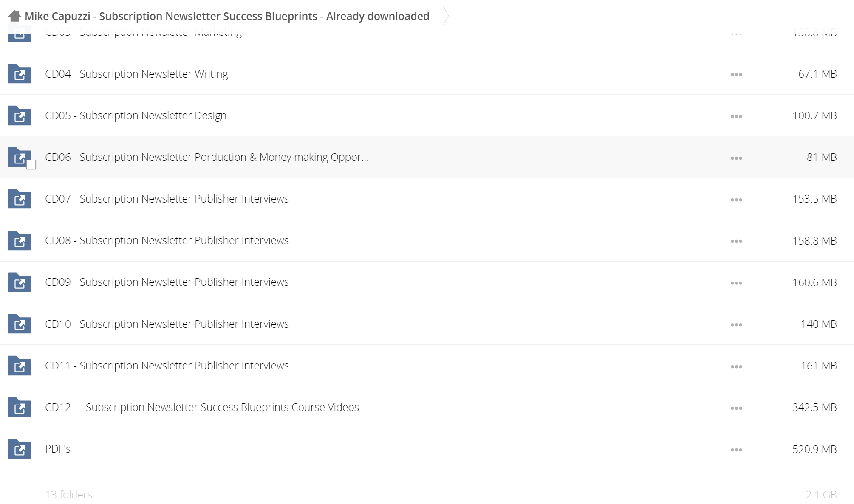Image resolution: width=854 pixels, height=504 pixels.
Task: Open CD05 - Subscription Newsletter Design folder
Action: tap(136, 115)
